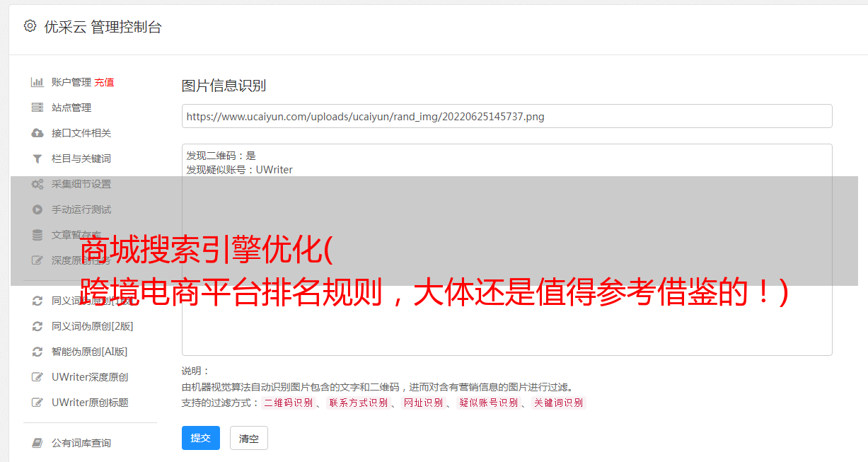Open 同义词伪原创[2版] menu item
868x462 pixels.
(x=93, y=326)
